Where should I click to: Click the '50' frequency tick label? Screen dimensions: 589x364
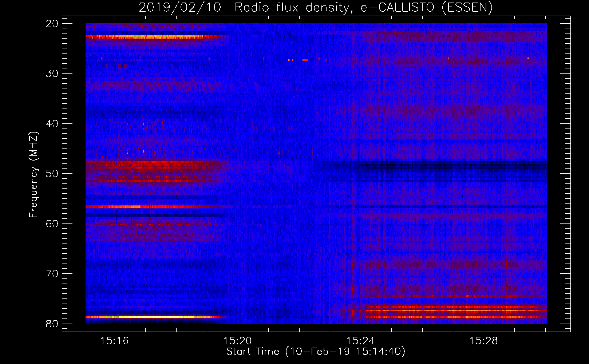point(53,174)
